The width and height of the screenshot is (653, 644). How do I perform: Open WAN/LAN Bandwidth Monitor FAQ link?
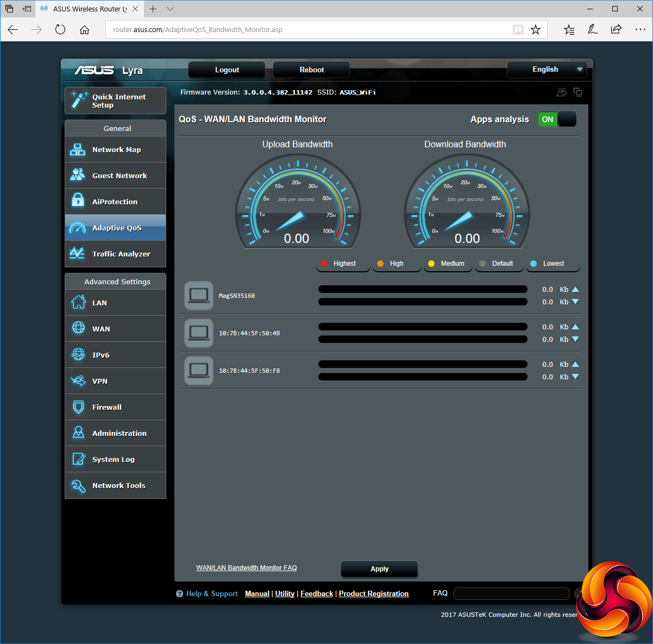pos(247,568)
